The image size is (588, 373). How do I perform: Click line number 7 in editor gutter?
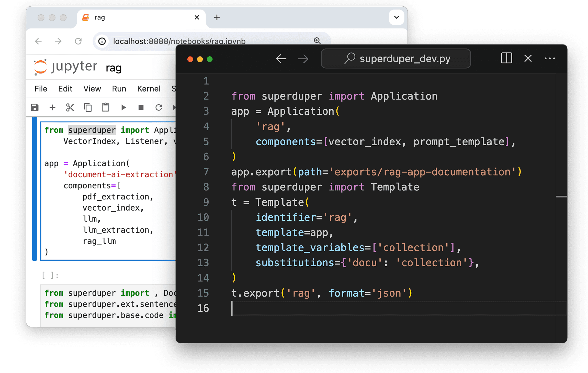click(x=206, y=172)
